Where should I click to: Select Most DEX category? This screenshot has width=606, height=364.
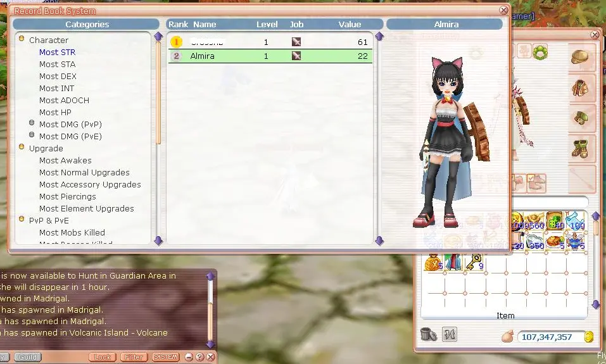pos(58,76)
